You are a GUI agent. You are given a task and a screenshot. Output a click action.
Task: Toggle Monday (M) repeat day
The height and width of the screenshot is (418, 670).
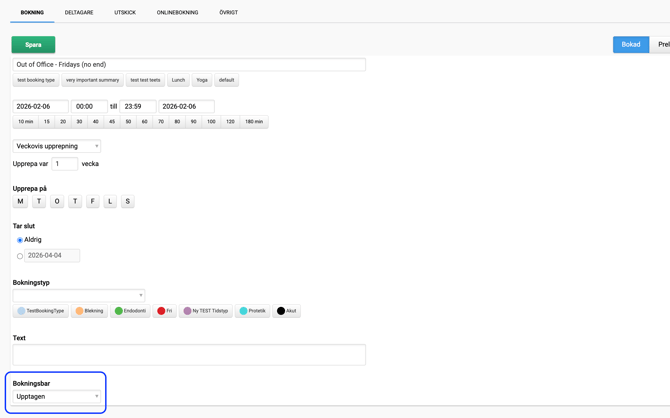coord(20,201)
